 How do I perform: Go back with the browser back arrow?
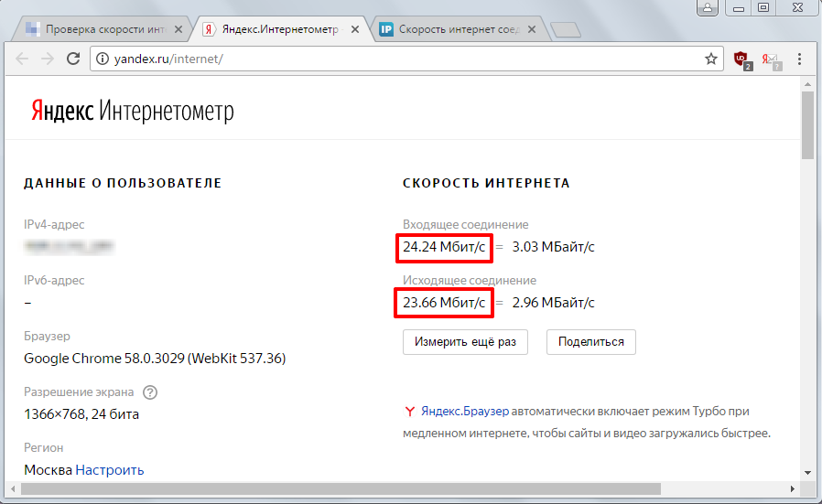pos(22,59)
